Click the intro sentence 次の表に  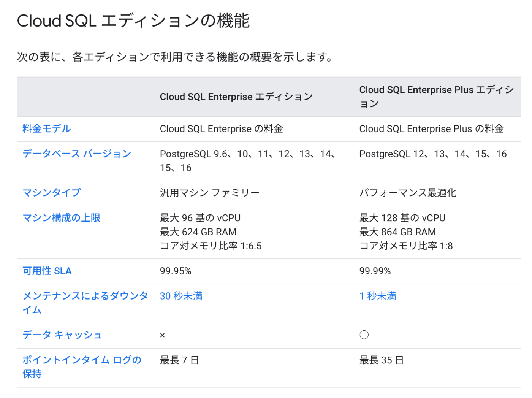[x=175, y=57]
